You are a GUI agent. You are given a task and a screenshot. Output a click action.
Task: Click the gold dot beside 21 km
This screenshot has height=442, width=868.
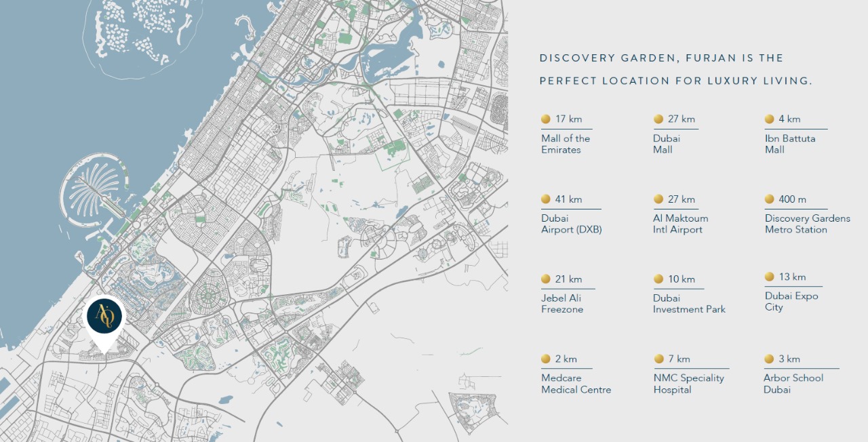click(x=545, y=279)
